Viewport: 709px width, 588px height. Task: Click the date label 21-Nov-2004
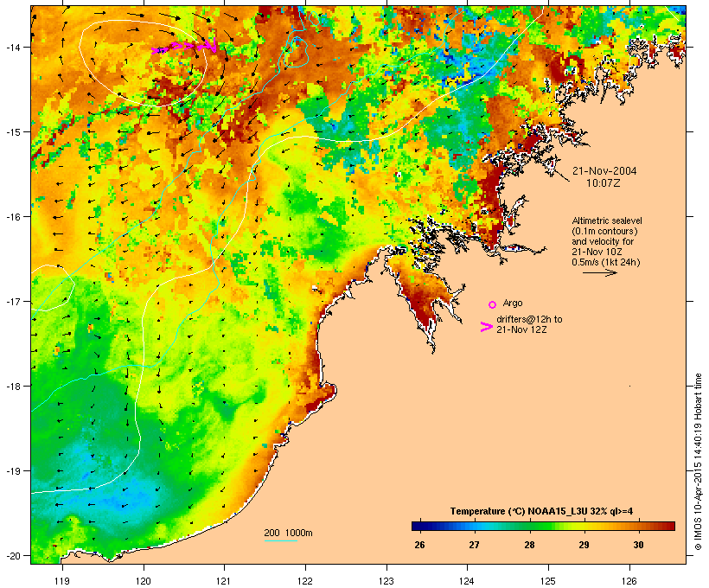604,171
